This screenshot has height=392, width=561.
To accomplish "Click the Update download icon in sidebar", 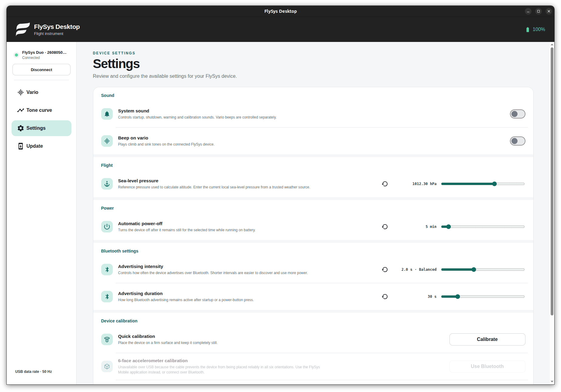I will [x=20, y=146].
